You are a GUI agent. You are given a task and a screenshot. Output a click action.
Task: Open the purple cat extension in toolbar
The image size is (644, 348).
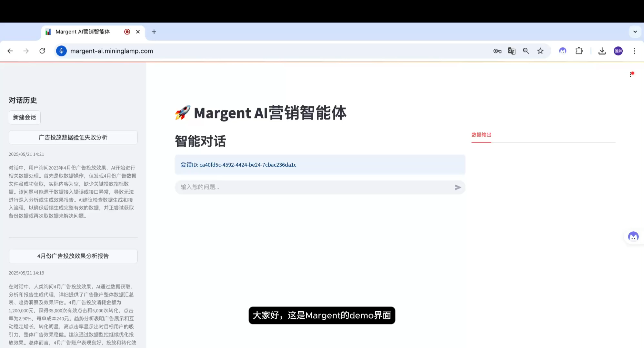563,51
